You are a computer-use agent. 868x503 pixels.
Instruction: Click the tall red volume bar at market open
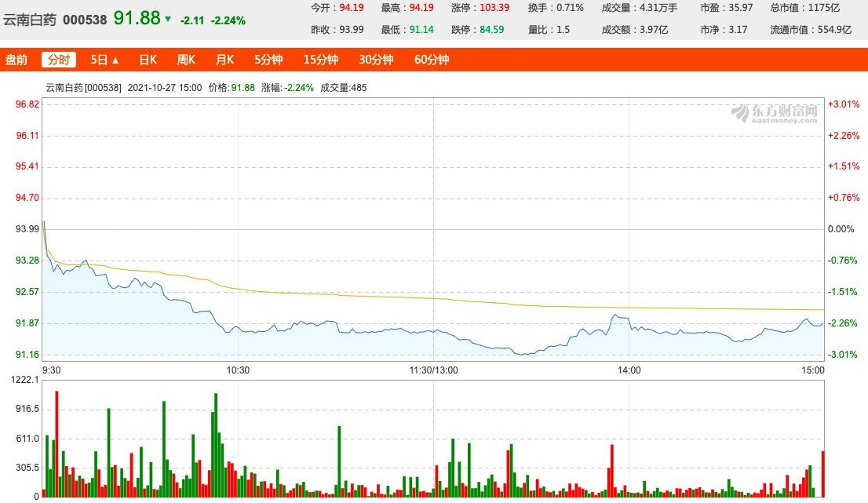(x=57, y=444)
